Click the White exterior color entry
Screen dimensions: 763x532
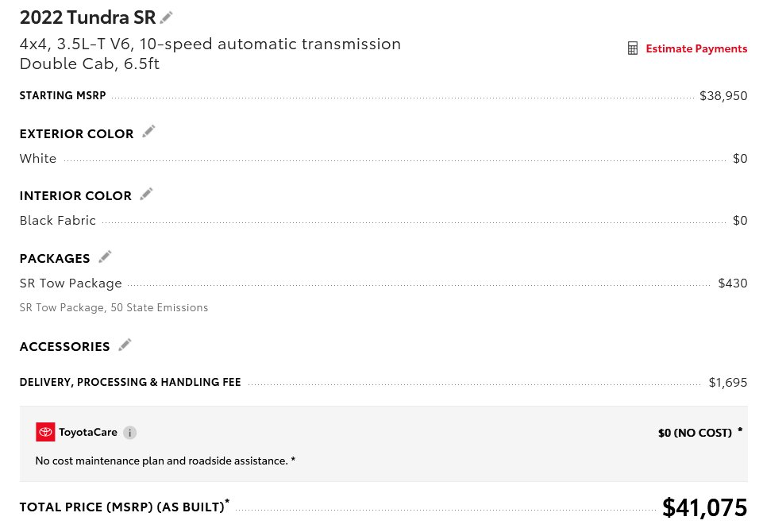click(x=38, y=158)
